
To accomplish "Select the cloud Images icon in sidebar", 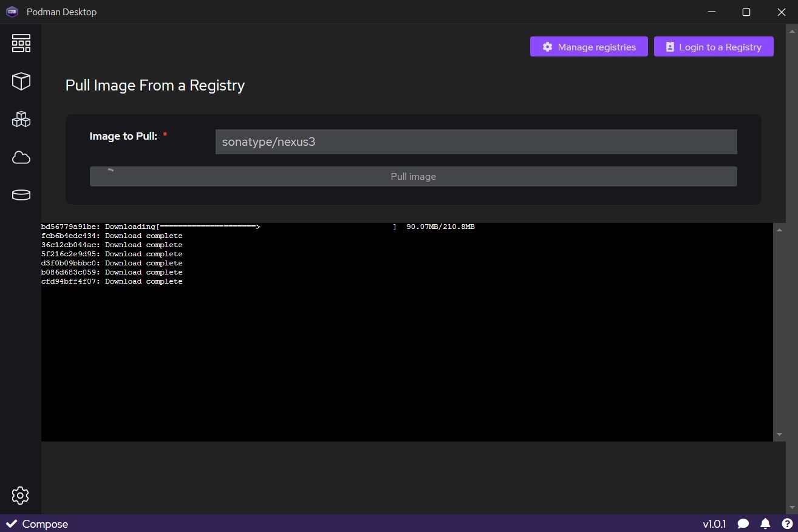I will click(21, 158).
